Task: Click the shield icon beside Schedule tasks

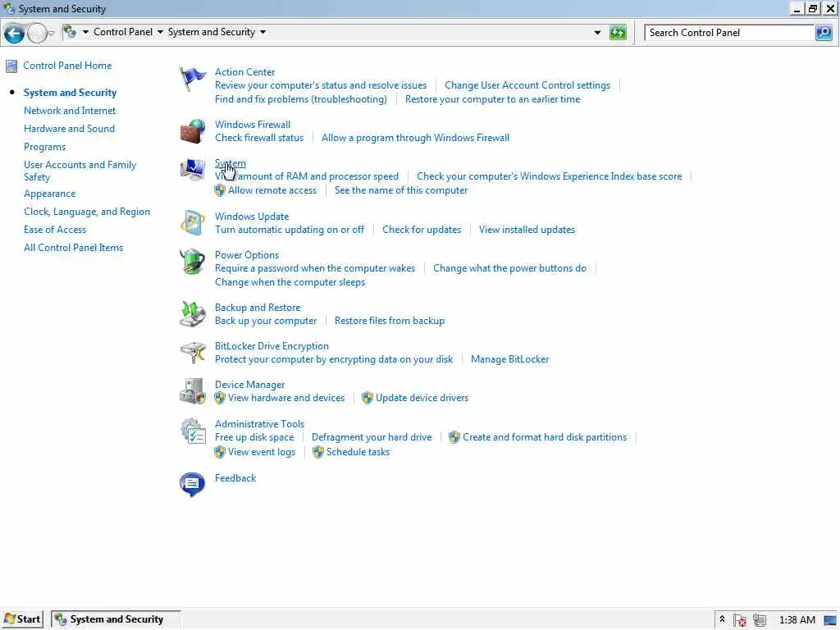Action: [318, 452]
